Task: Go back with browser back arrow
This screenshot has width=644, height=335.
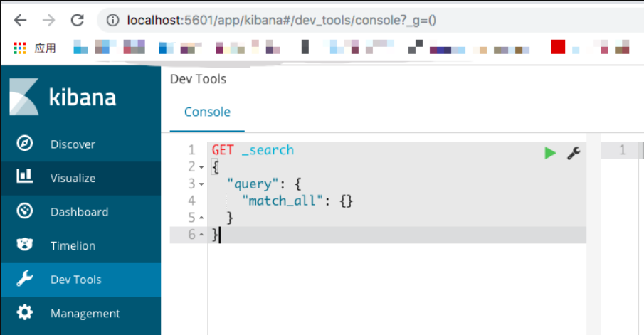Action: pos(20,20)
